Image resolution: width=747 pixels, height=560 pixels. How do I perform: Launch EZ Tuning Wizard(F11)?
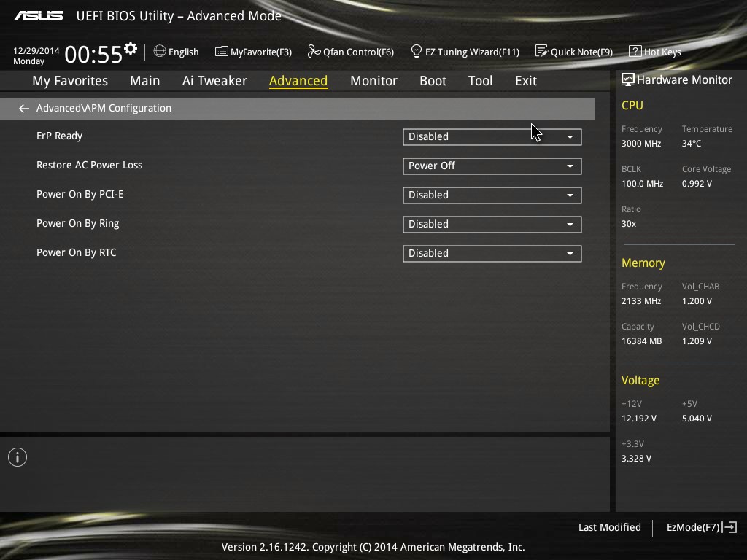(465, 52)
